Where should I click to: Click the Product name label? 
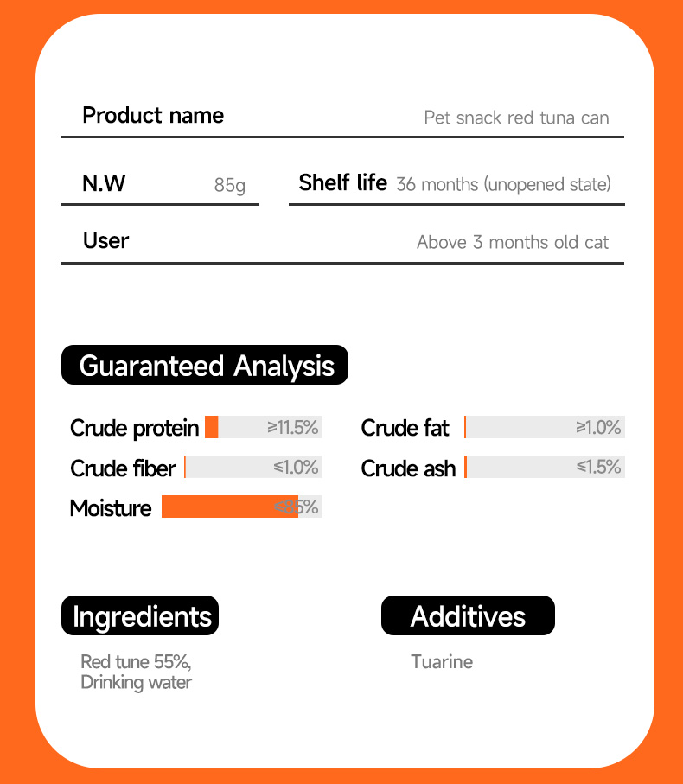(x=153, y=116)
